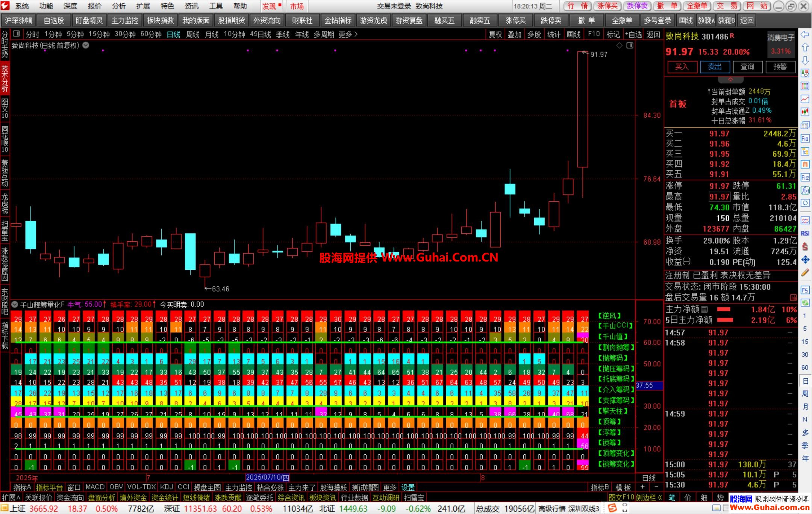Click the red app logo at top left

6,6
